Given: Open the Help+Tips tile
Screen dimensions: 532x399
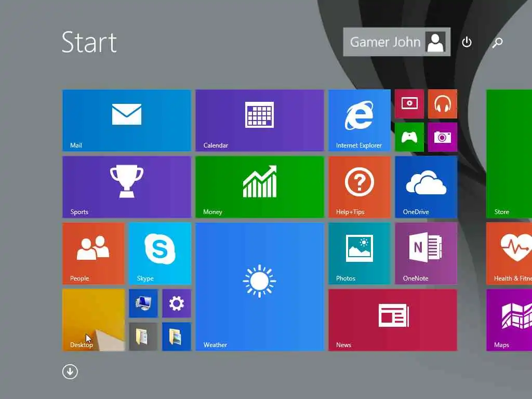Looking at the screenshot, I should (360, 187).
